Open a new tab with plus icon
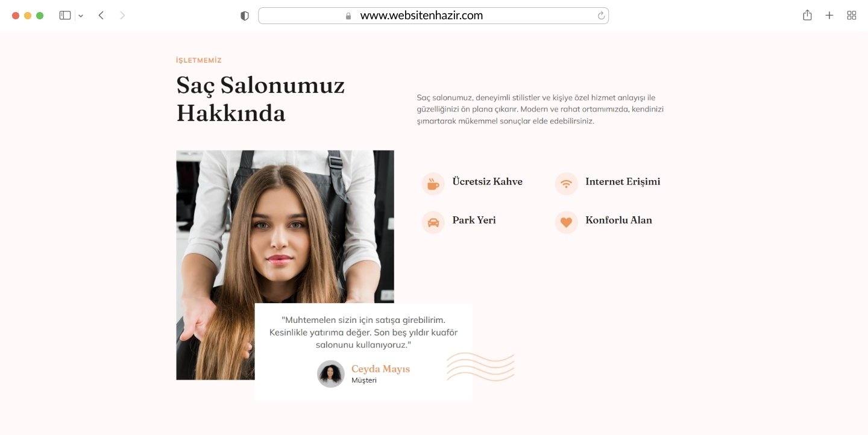The image size is (868, 435). (x=829, y=16)
